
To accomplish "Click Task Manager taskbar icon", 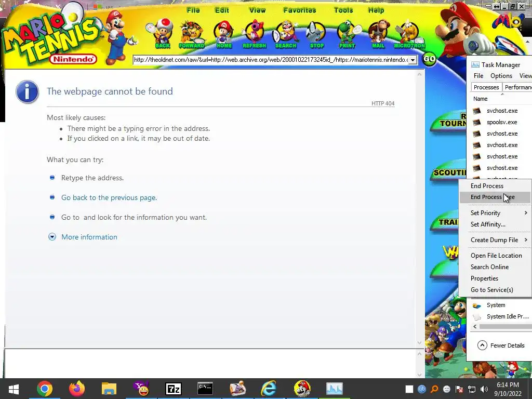I will pos(334,389).
